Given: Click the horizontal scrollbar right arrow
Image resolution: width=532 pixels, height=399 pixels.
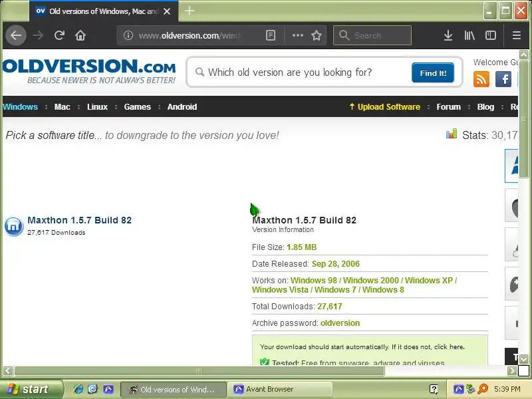Looking at the screenshot, I should click(512, 371).
